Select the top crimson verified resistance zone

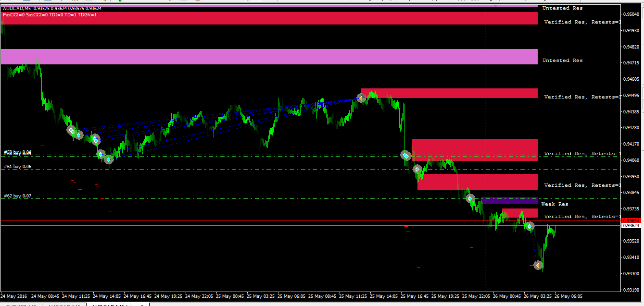click(269, 18)
